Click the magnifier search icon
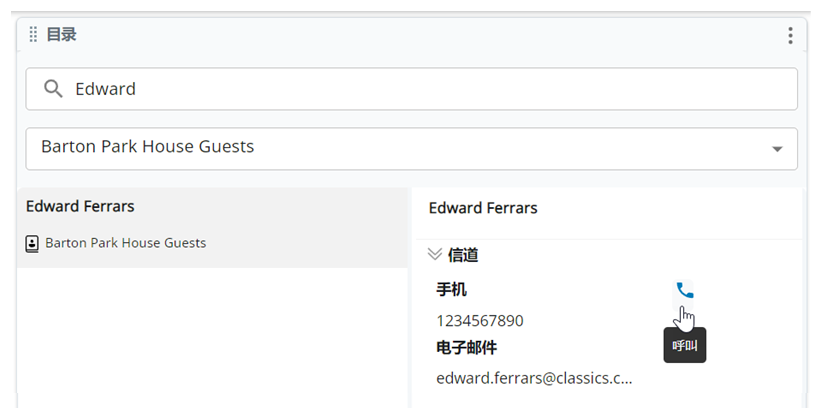The height and width of the screenshot is (414, 822). coord(53,89)
